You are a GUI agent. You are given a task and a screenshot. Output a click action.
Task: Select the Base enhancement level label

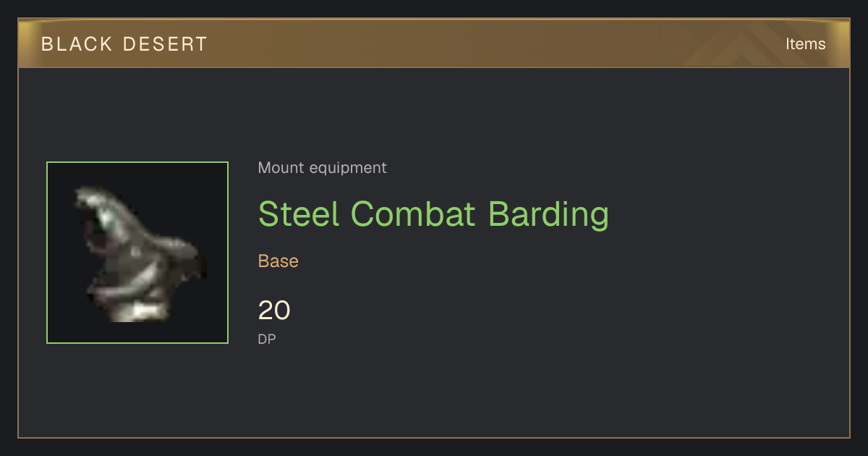tap(278, 261)
